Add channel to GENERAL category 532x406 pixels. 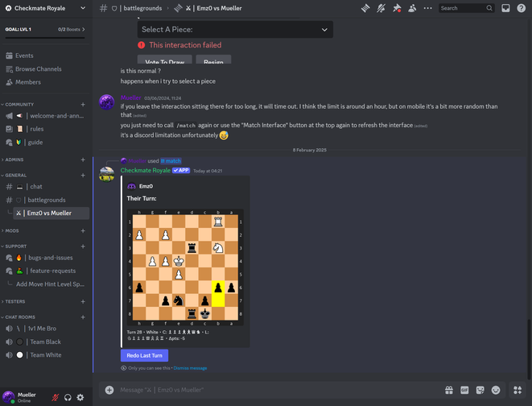pos(83,175)
